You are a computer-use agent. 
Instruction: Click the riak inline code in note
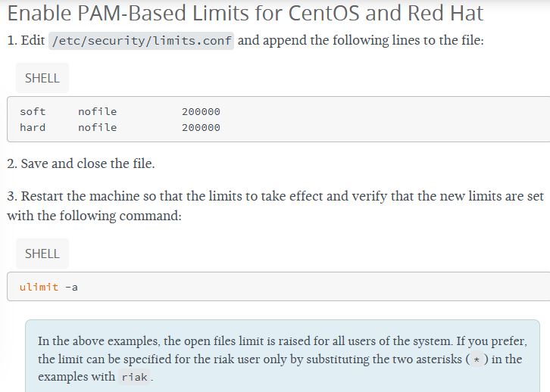134,377
